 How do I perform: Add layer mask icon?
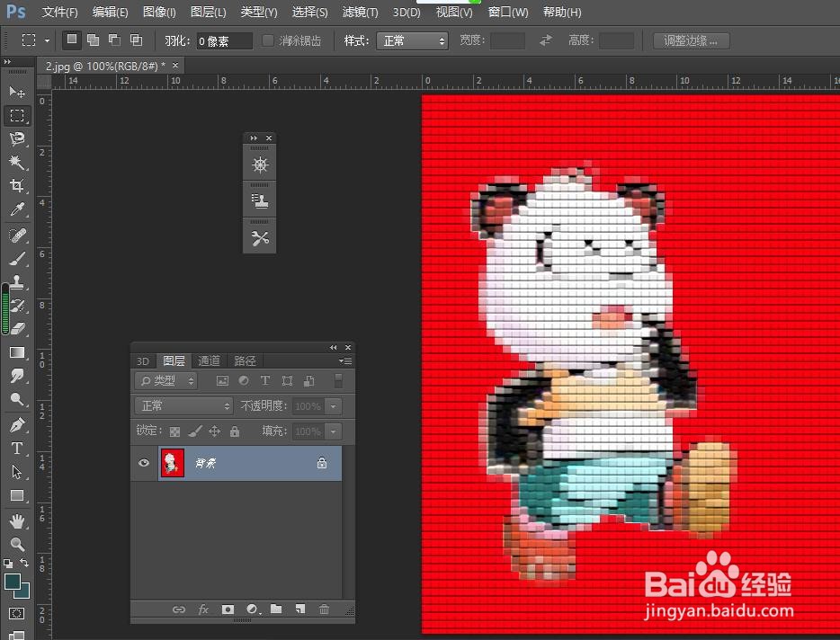tap(228, 609)
